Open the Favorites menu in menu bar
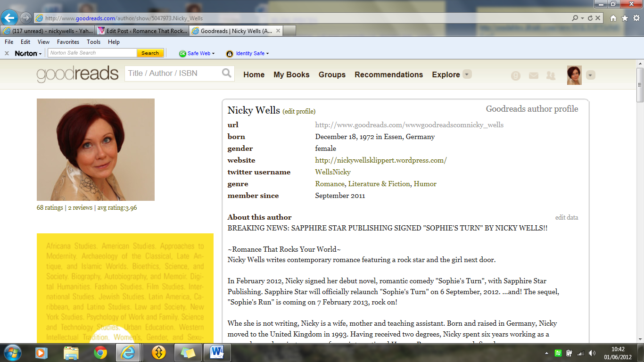This screenshot has height=362, width=644. click(68, 42)
